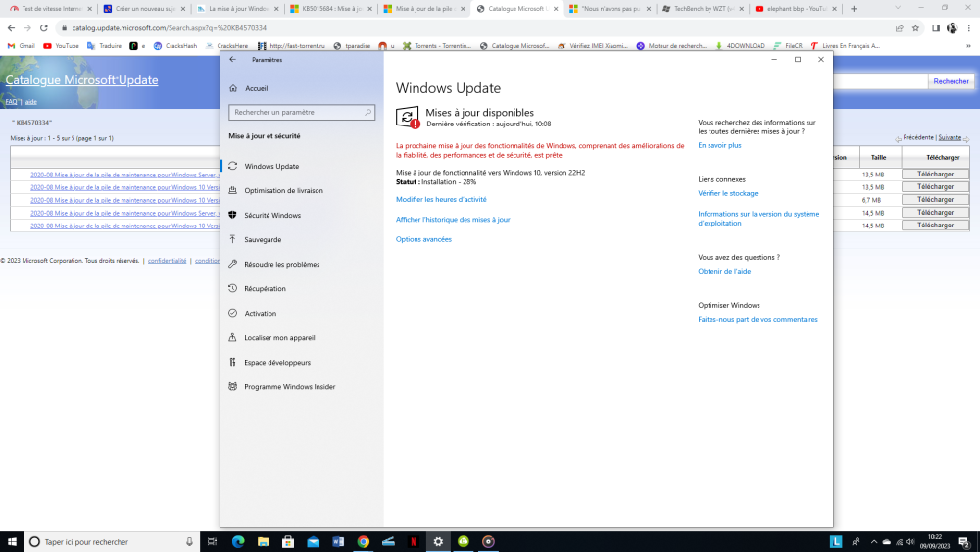The height and width of the screenshot is (552, 980).
Task: Click the taskbar search box
Action: coord(112,542)
